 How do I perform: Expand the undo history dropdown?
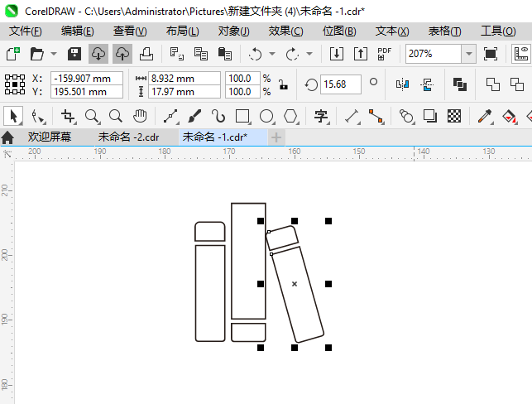tap(272, 54)
